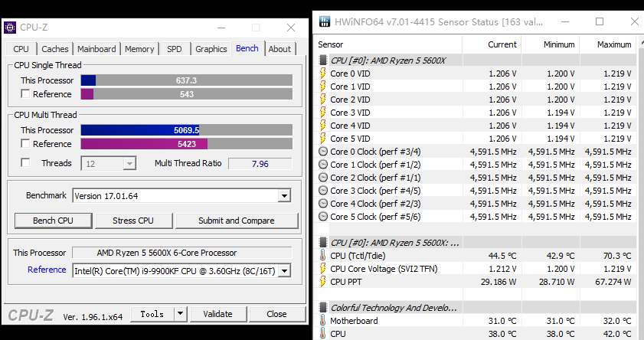Click the Multi Thread Ratio value field 7.96

(x=260, y=164)
